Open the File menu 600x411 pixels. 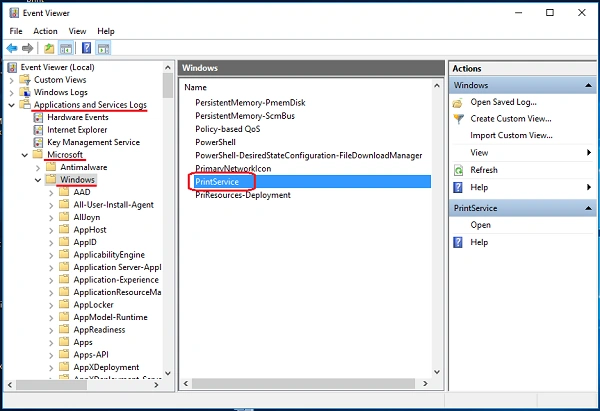pos(16,31)
